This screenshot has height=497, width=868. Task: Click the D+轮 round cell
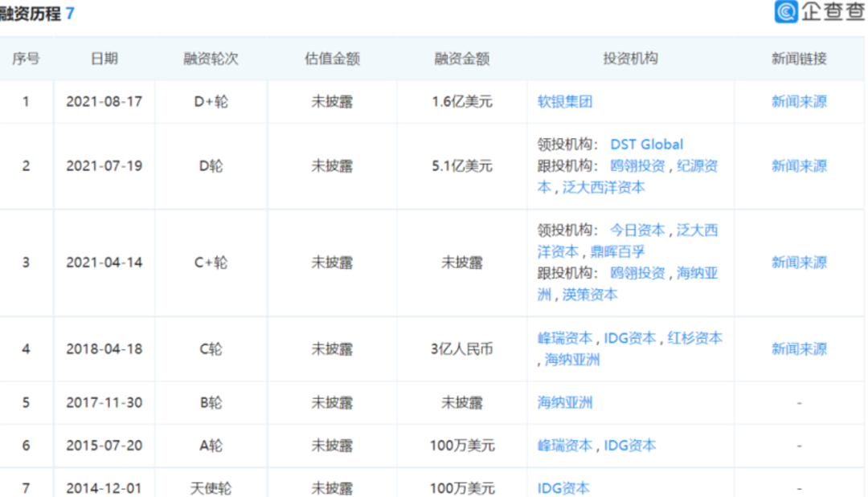(211, 102)
